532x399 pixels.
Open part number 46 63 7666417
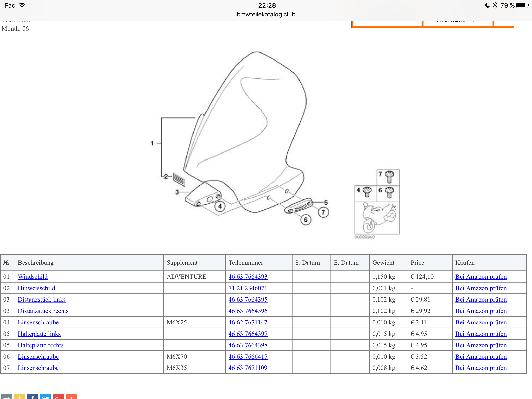(x=248, y=357)
